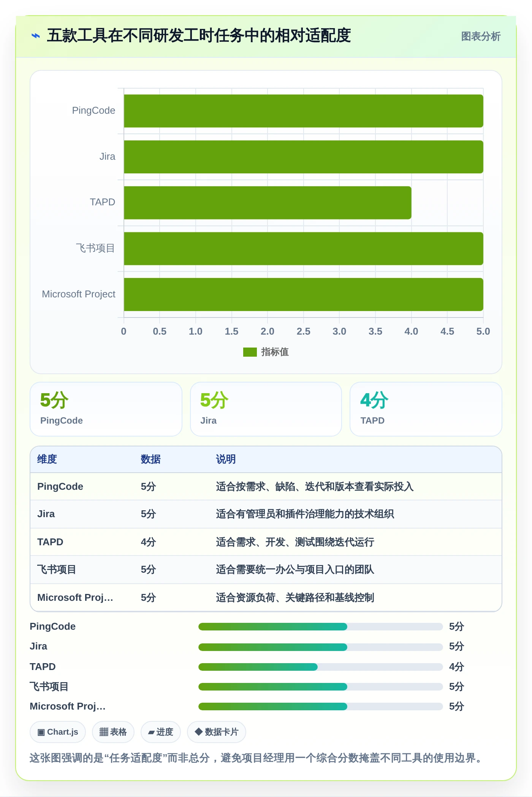
Task: Click the blue lightning icon beside the title
Action: pyautogui.click(x=36, y=36)
